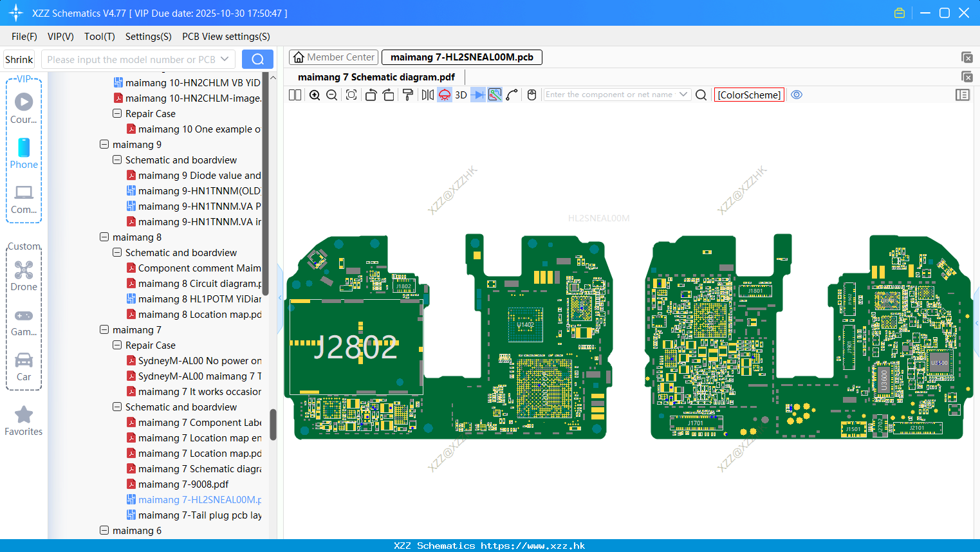Select the curve route tool
Viewport: 980px width, 552px height.
pos(512,95)
